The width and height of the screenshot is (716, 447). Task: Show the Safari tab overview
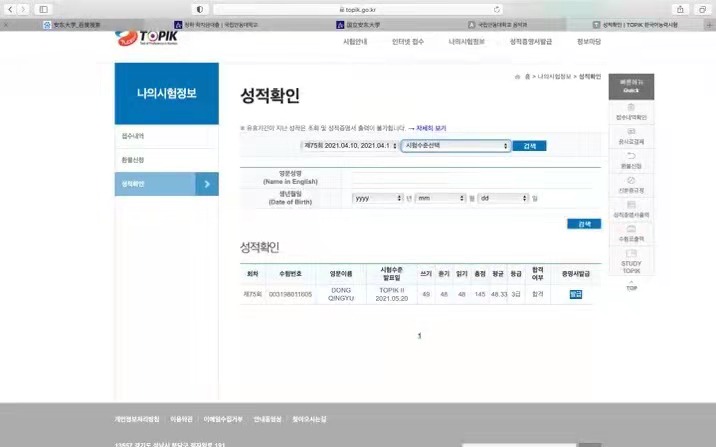coord(702,9)
